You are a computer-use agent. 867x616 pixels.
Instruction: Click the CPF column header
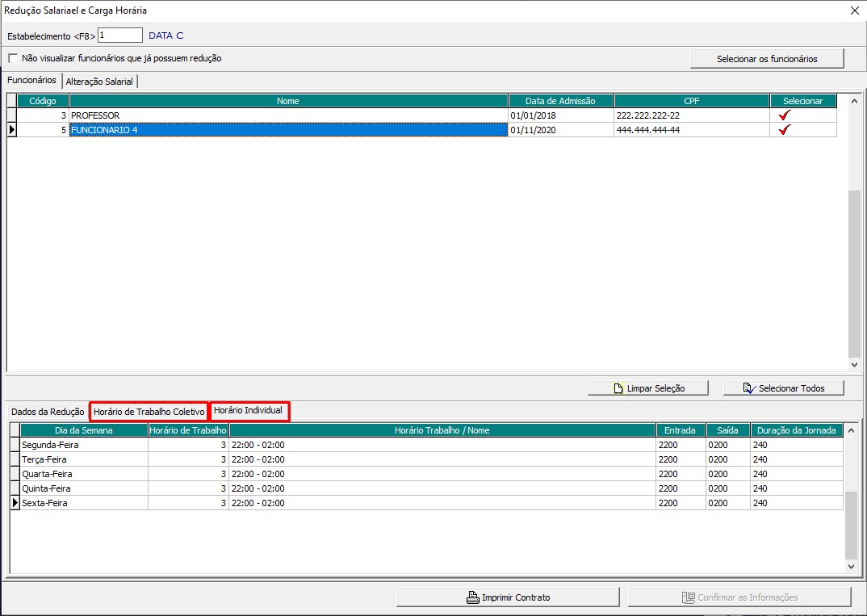(x=692, y=101)
